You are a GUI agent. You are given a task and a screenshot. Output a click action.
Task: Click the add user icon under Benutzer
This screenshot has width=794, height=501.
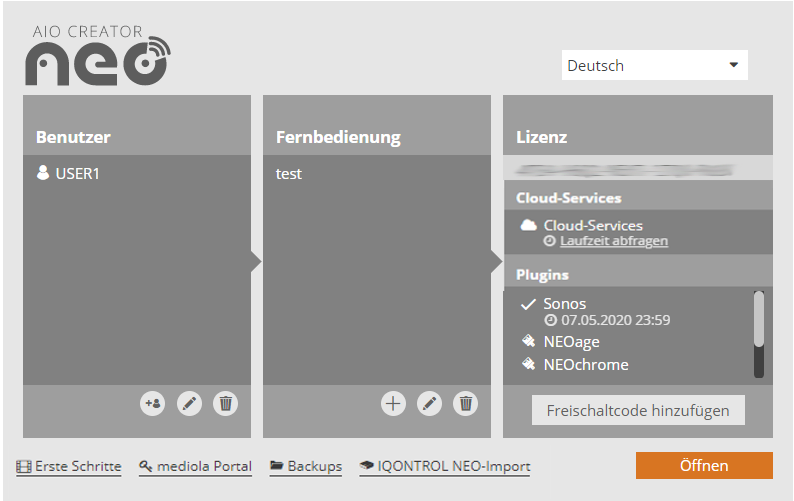coord(153,404)
